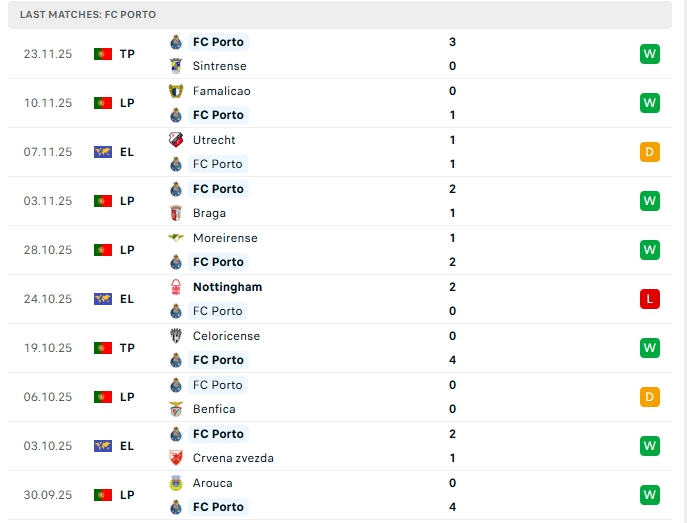Open the Nottingham team logo
The height and width of the screenshot is (523, 687).
point(176,287)
